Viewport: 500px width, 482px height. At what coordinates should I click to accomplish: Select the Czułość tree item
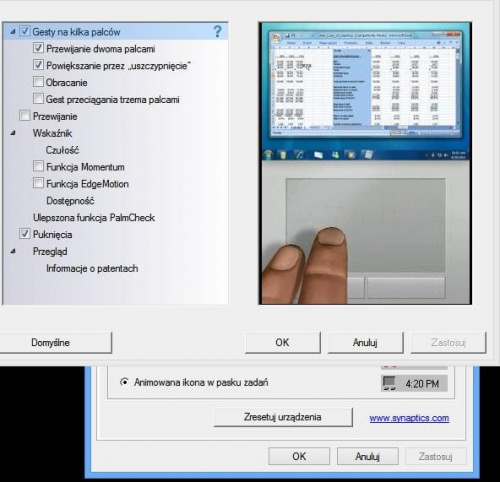[x=62, y=150]
